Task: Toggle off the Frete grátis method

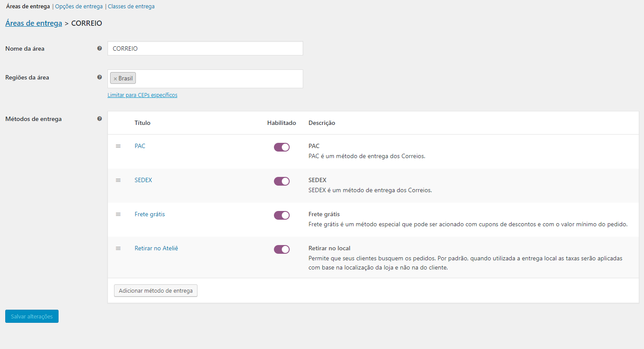Action: [x=282, y=215]
